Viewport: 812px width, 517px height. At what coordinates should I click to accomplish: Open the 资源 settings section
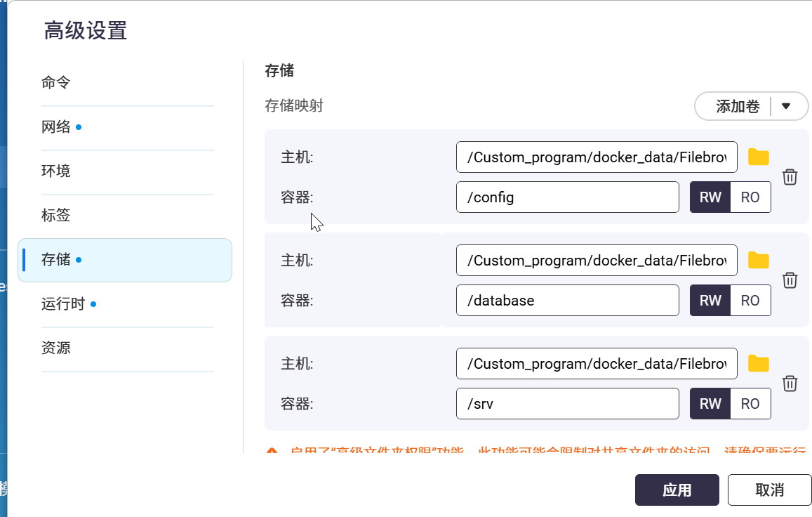click(56, 348)
